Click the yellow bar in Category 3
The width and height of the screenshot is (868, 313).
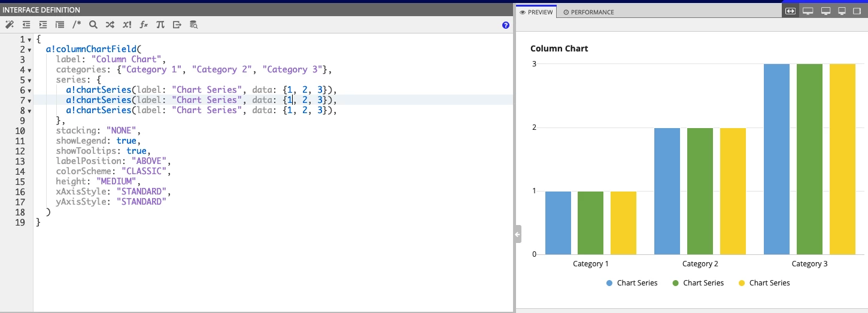pos(842,159)
